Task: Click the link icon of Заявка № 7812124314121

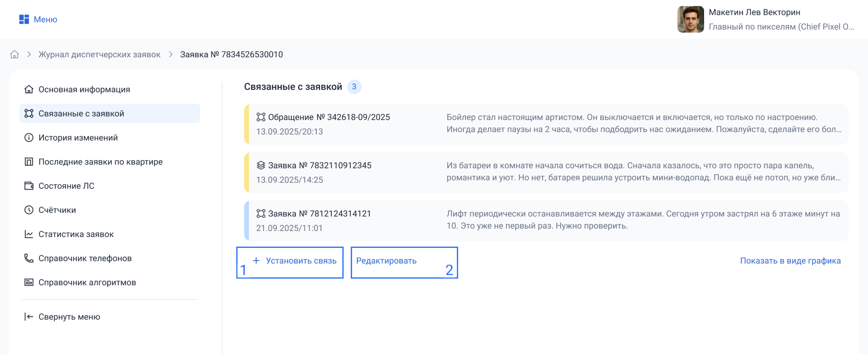Action: click(x=261, y=214)
